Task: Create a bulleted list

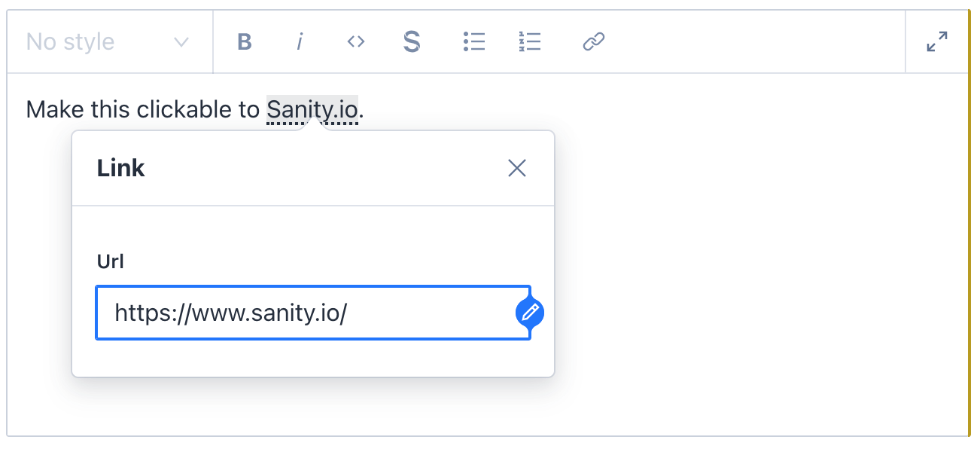Action: click(x=474, y=41)
